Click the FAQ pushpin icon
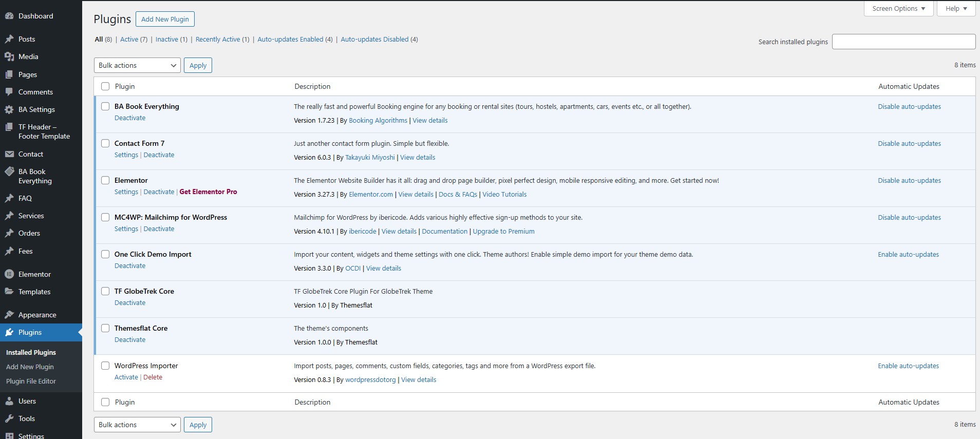 [9, 198]
